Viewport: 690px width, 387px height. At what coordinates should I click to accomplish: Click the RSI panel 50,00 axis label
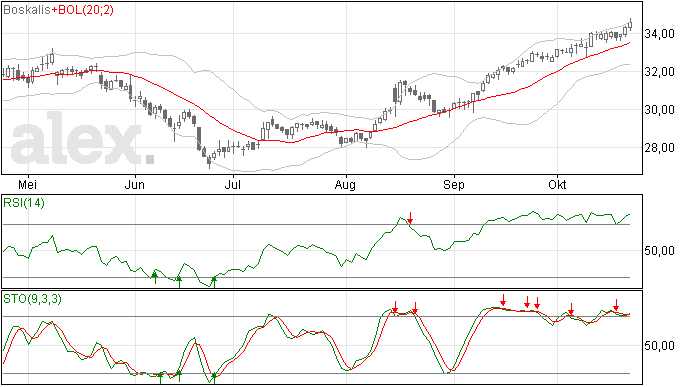(659, 251)
